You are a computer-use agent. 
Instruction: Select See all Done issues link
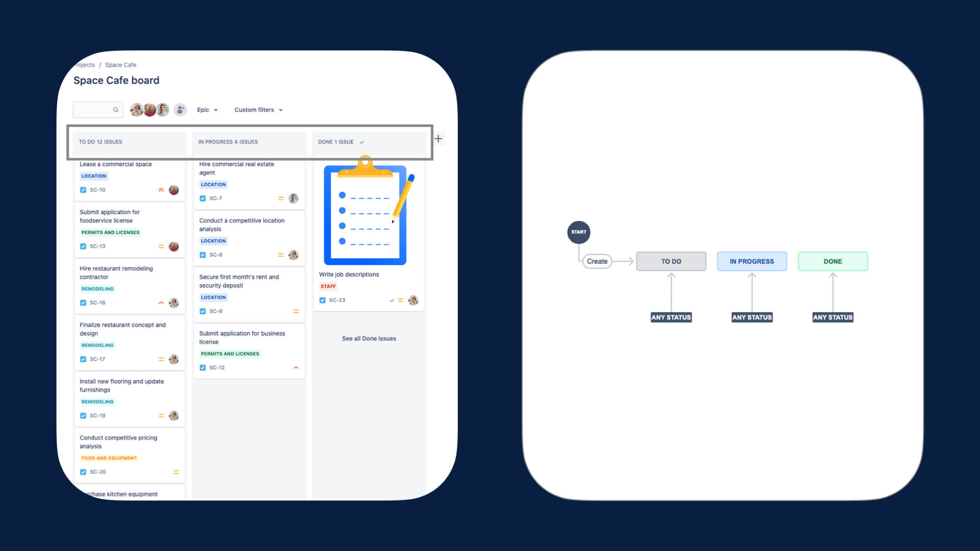pyautogui.click(x=368, y=338)
